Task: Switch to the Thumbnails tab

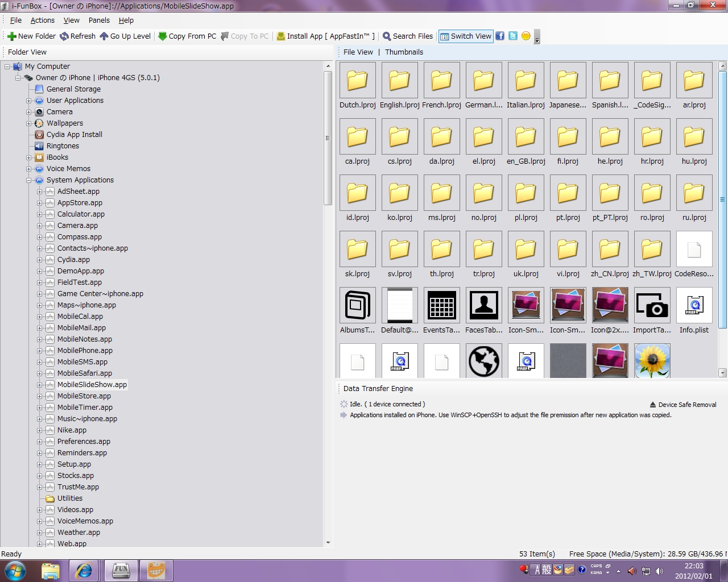Action: [404, 52]
